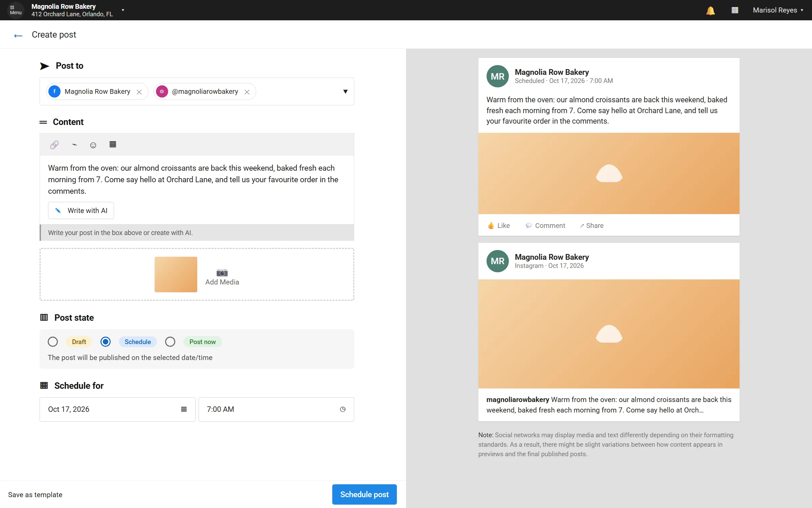This screenshot has height=508, width=812.
Task: Click the 7:00 AM time field
Action: [276, 409]
